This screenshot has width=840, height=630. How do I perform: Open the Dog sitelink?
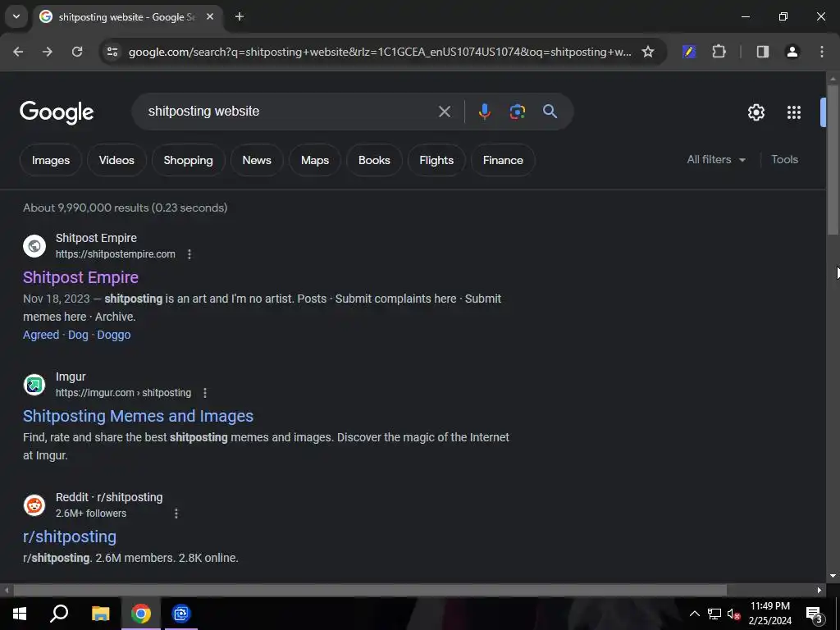(x=78, y=335)
